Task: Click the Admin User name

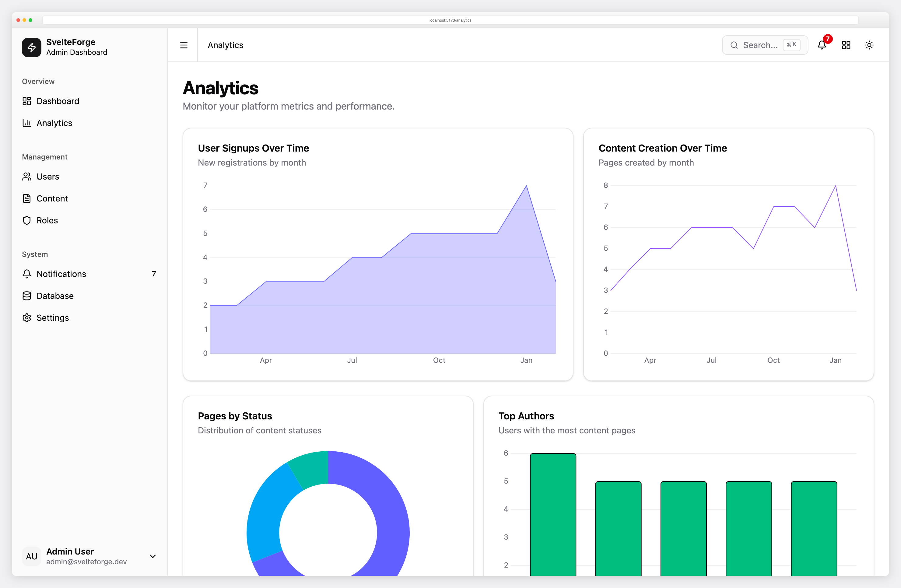Action: 70,551
